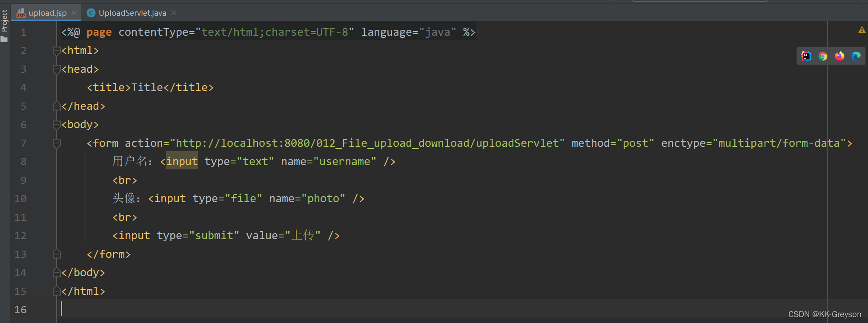Click the name="username" attribute value
The image size is (868, 323).
(345, 162)
